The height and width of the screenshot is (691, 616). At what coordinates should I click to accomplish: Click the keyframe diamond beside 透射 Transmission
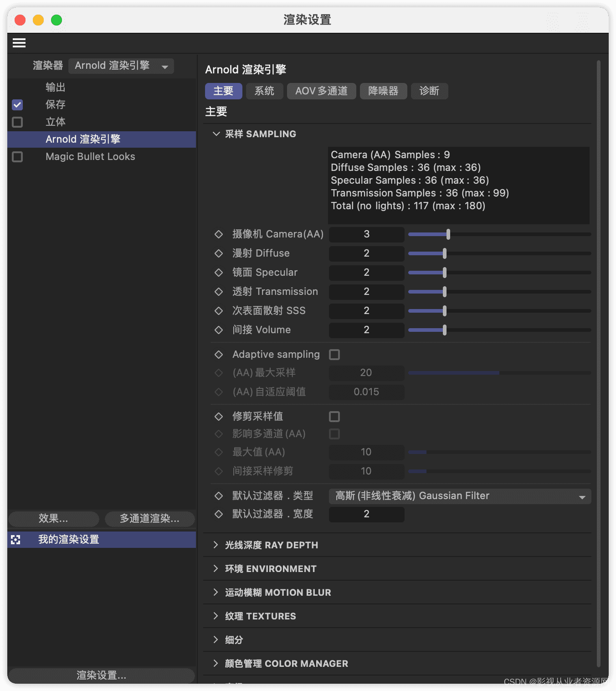click(x=219, y=292)
